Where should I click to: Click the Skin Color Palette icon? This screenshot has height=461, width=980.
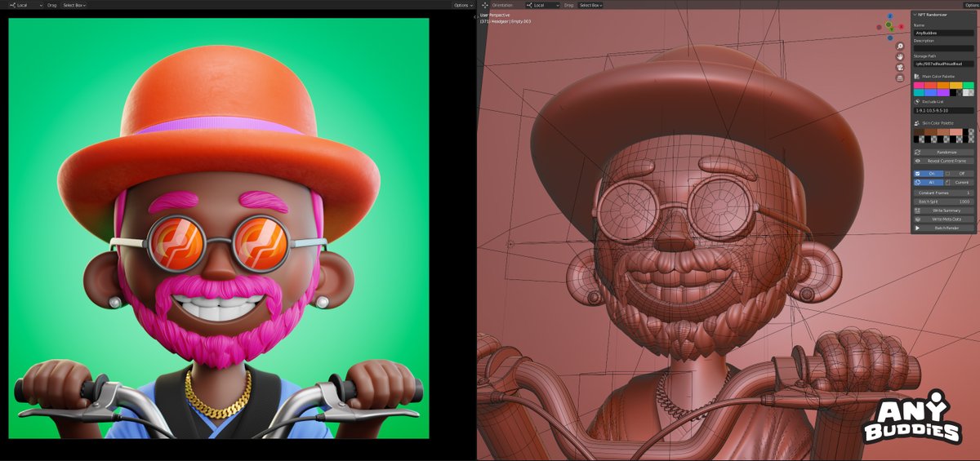click(x=918, y=123)
